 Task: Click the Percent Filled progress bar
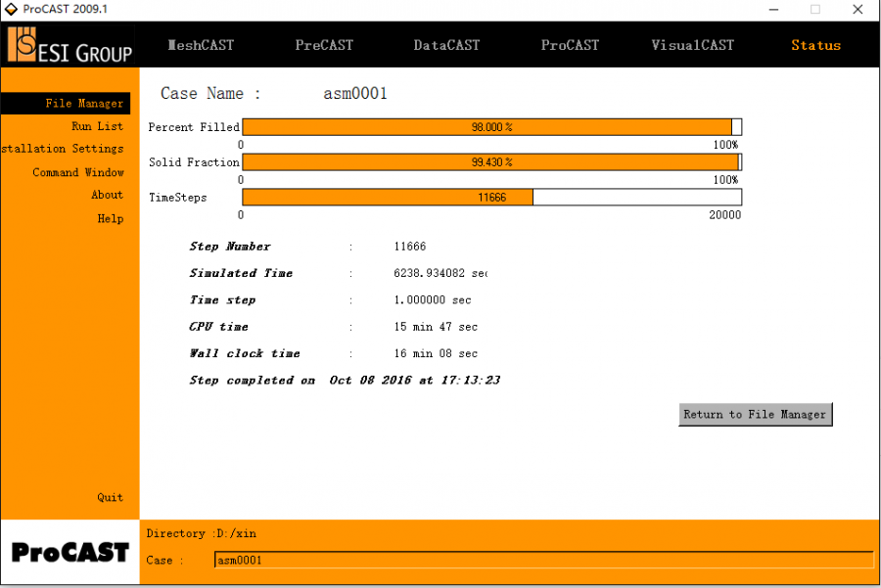[492, 127]
